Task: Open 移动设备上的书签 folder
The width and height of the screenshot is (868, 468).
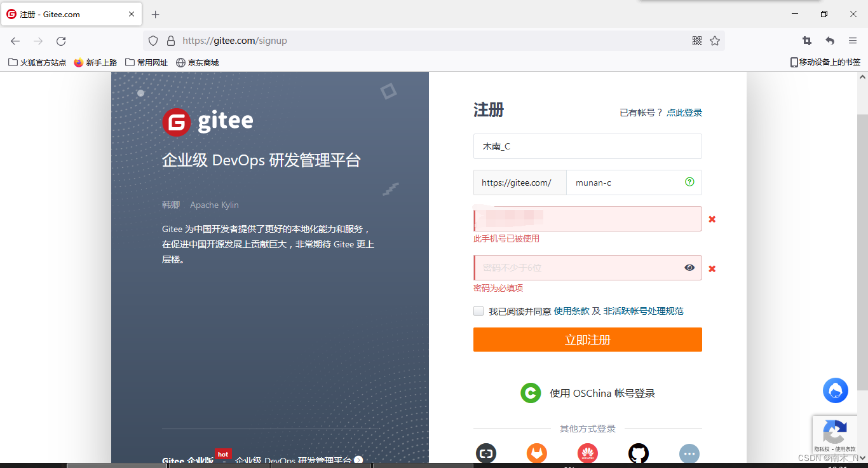Action: click(825, 62)
